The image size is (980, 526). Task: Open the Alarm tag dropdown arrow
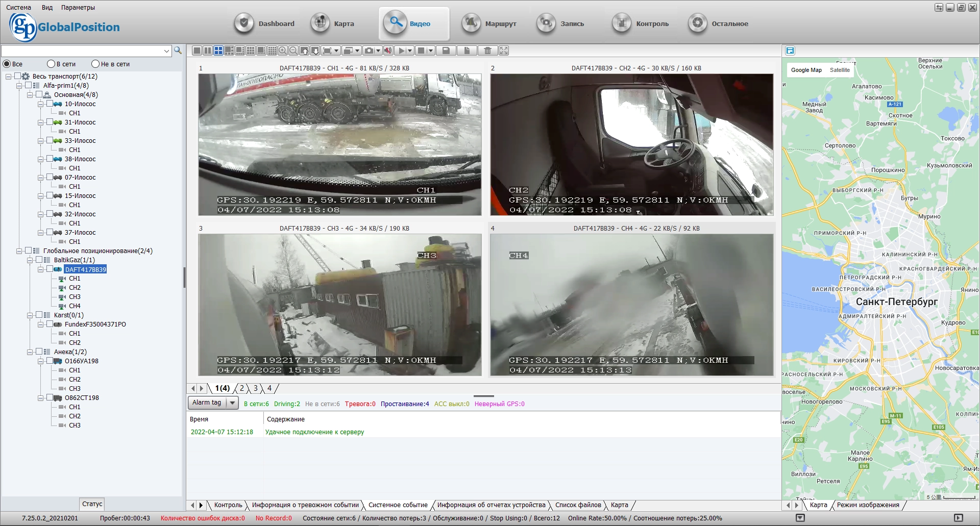click(232, 403)
